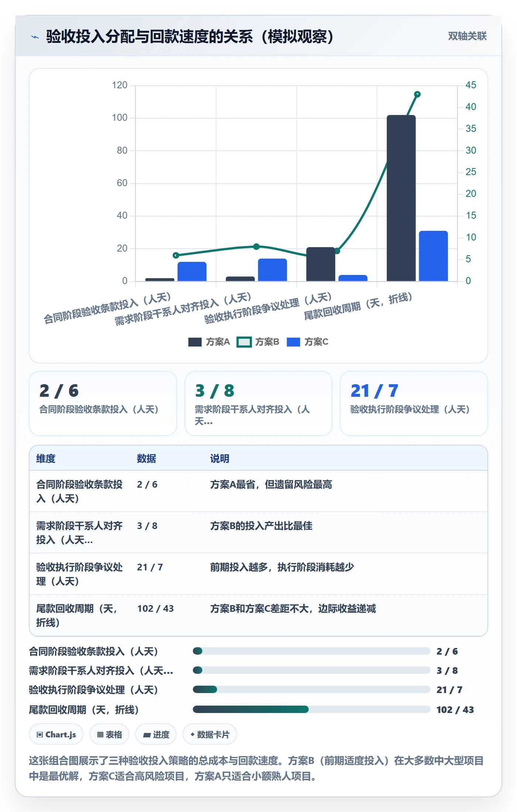Image resolution: width=517 pixels, height=812 pixels.
Task: Click the blue 方案C bar for 合同阶段验收条款投入
Action: pos(192,272)
